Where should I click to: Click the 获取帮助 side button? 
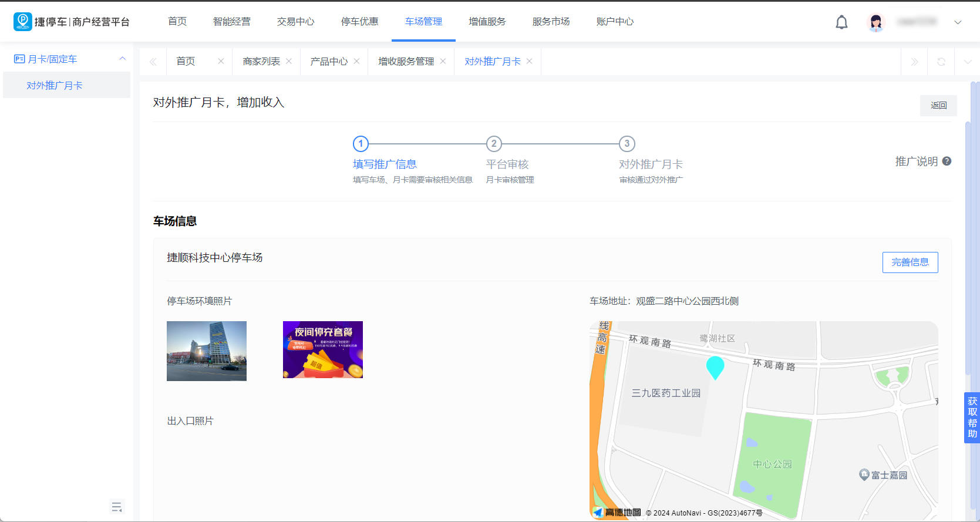(x=972, y=417)
